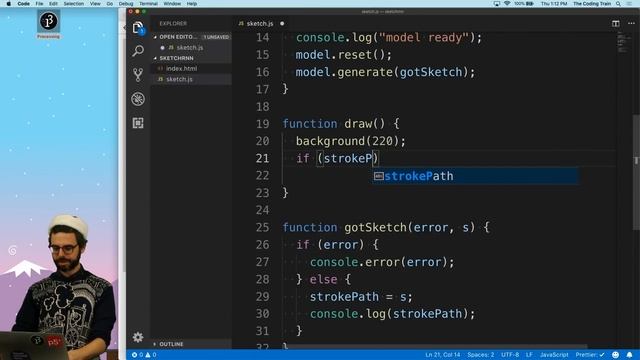
Task: Click the errors and warnings count in status bar
Action: pos(144,355)
